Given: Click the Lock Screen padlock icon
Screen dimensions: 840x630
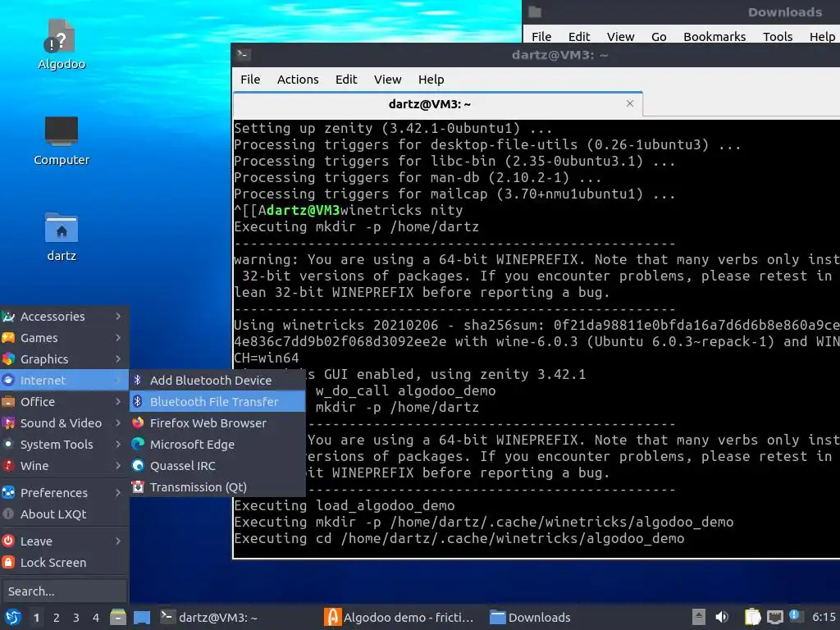Looking at the screenshot, I should pos(8,563).
